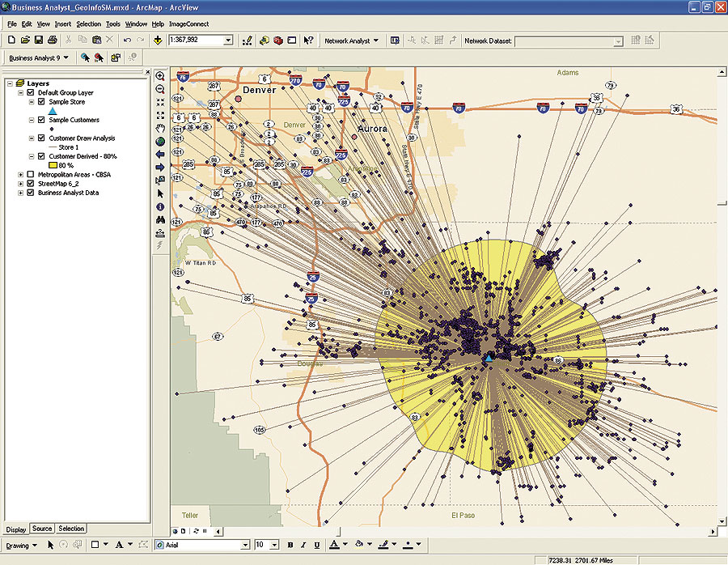Launch ArcCatalog from the toolbar
This screenshot has width=728, height=565.
point(265,41)
